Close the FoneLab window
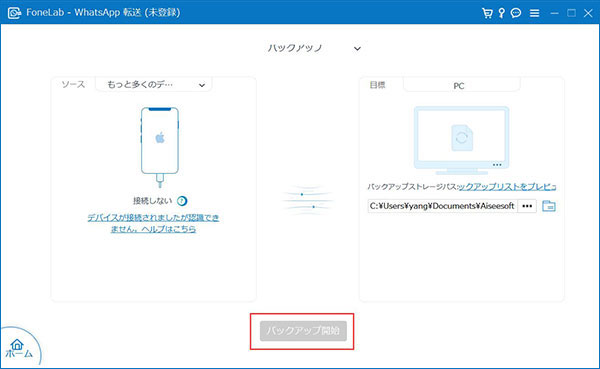 pos(588,13)
